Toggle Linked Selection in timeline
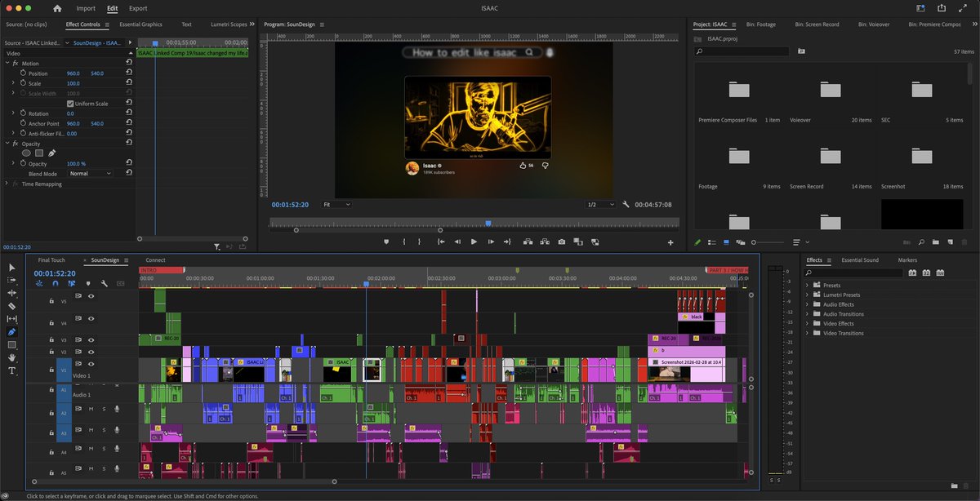 coord(72,283)
